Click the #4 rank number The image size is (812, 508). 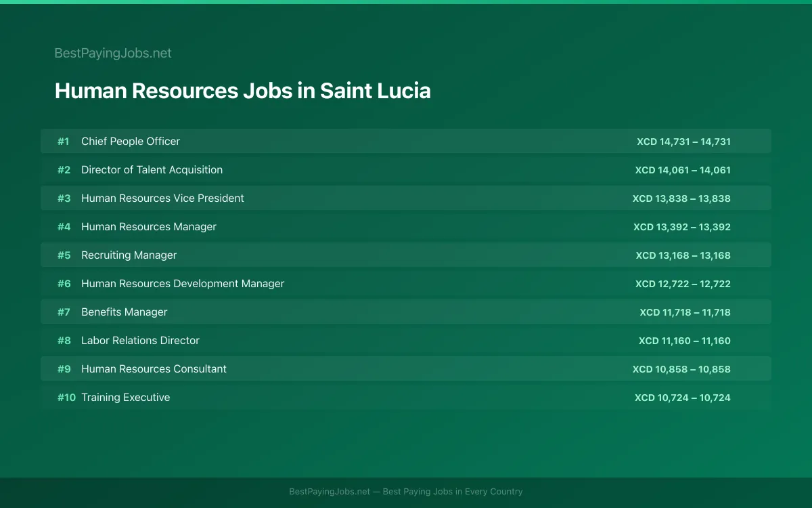(x=64, y=226)
